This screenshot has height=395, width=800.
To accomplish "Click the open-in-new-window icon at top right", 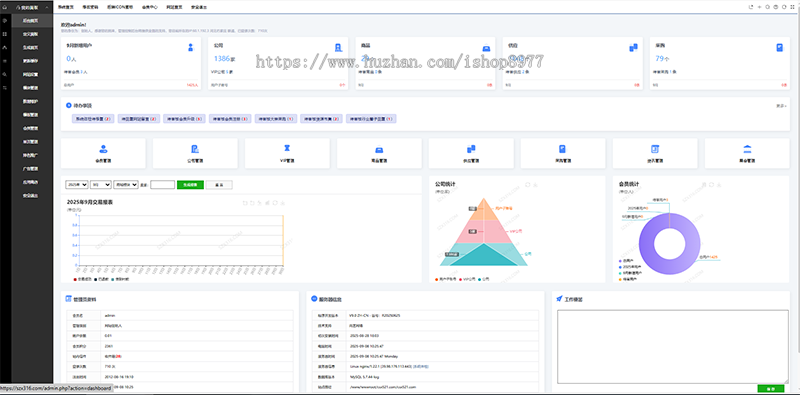I will click(751, 7).
